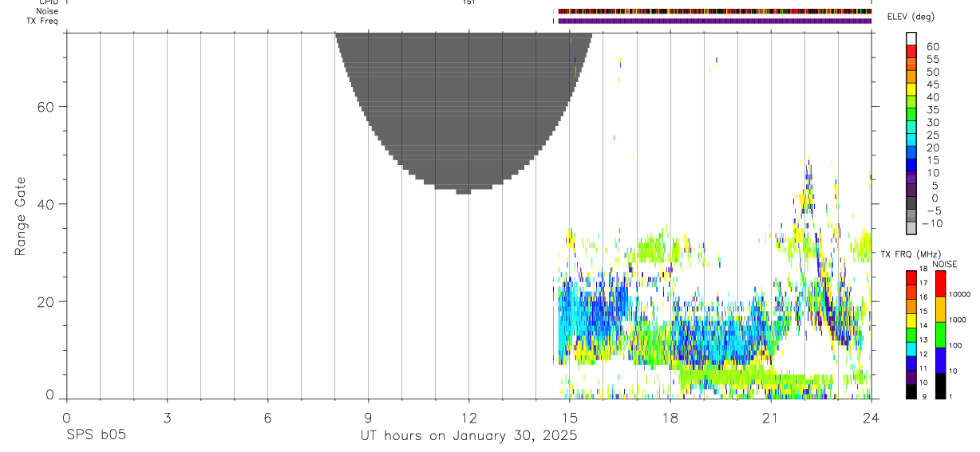Click the NOISE legend title above colorbar
This screenshot has height=452, width=980.
[x=943, y=264]
